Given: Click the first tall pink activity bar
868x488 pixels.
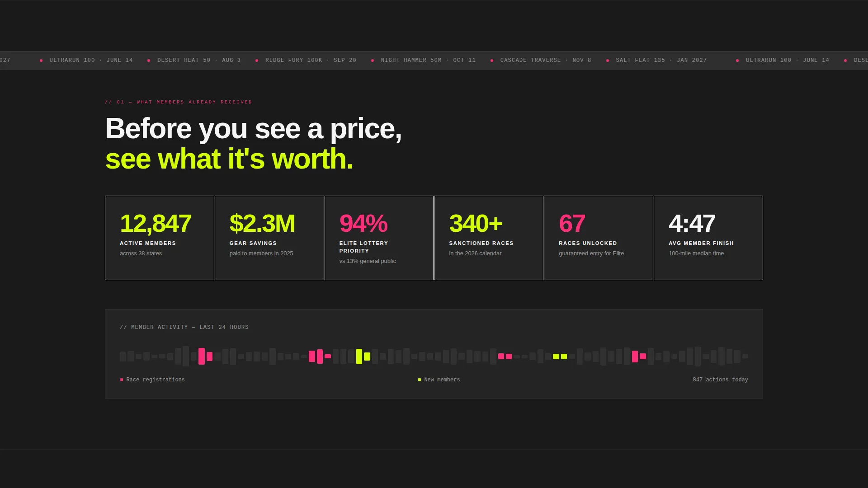Looking at the screenshot, I should pyautogui.click(x=202, y=357).
